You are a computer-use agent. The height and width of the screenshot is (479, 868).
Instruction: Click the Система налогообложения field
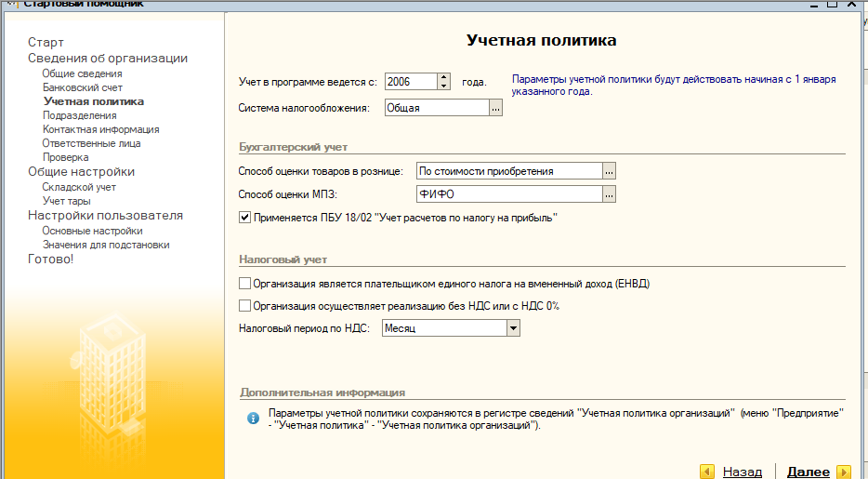pos(437,108)
